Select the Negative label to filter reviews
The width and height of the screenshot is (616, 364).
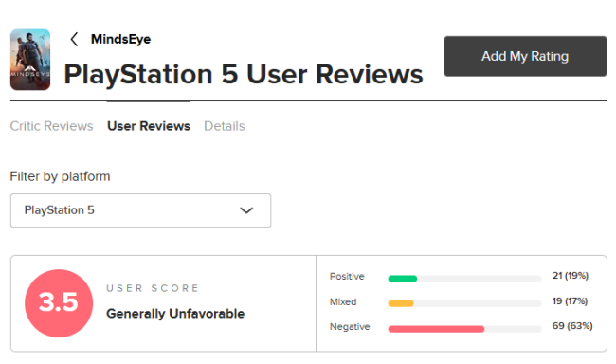pos(350,327)
